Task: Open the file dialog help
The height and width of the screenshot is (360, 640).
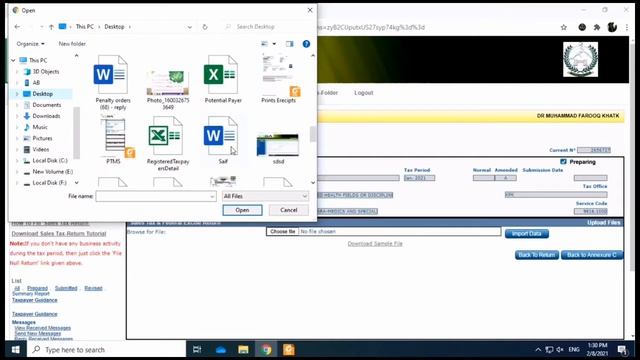Action: pos(306,44)
